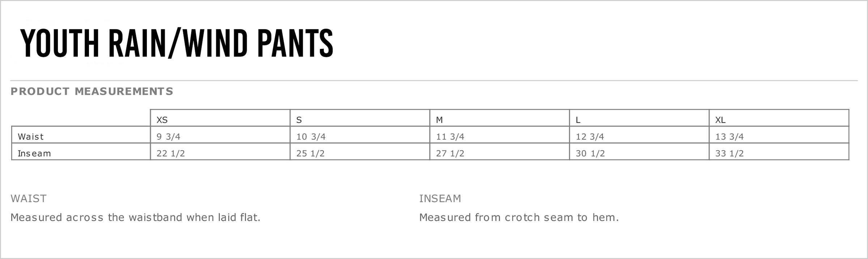
Task: Click the waistband measurement description text
Action: (136, 217)
